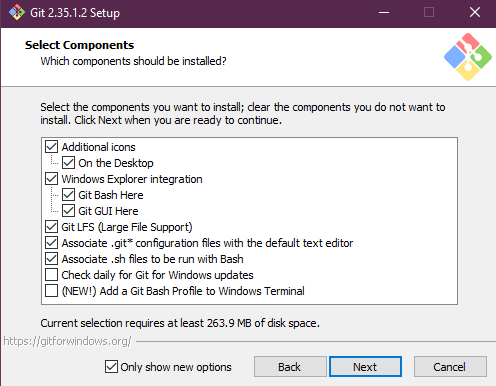Toggle Only show new options checkbox
Screen dimensions: 496x386
111,367
